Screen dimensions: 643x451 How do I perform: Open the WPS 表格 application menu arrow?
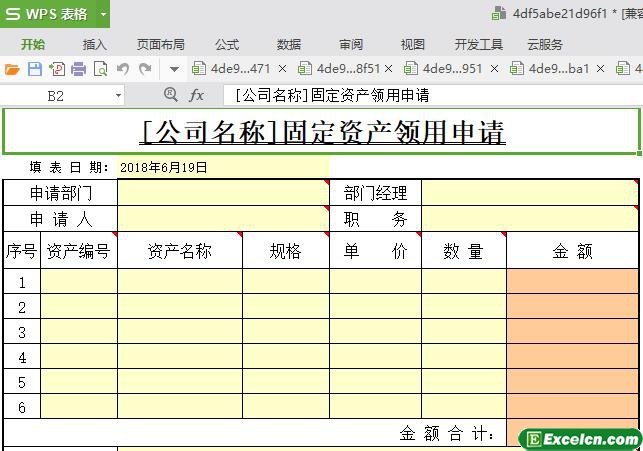coord(102,14)
